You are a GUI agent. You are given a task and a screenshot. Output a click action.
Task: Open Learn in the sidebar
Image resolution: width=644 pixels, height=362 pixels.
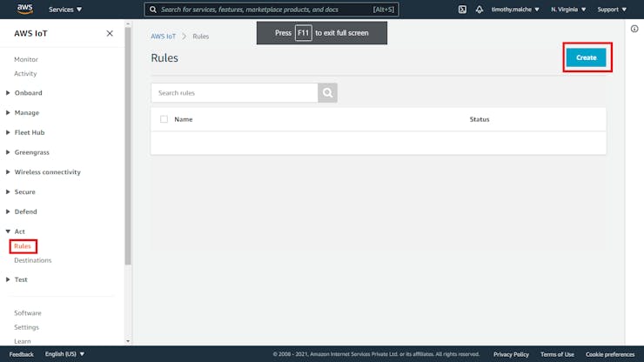tap(22, 341)
